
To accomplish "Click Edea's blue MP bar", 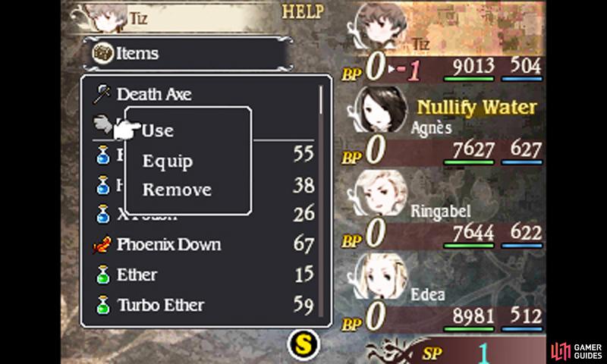I will tap(521, 330).
